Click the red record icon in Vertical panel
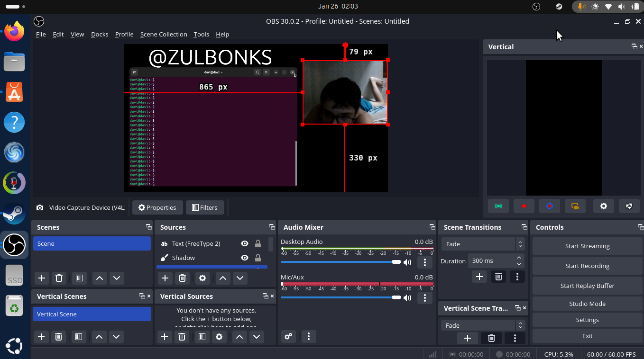The height and width of the screenshot is (359, 644). click(524, 206)
